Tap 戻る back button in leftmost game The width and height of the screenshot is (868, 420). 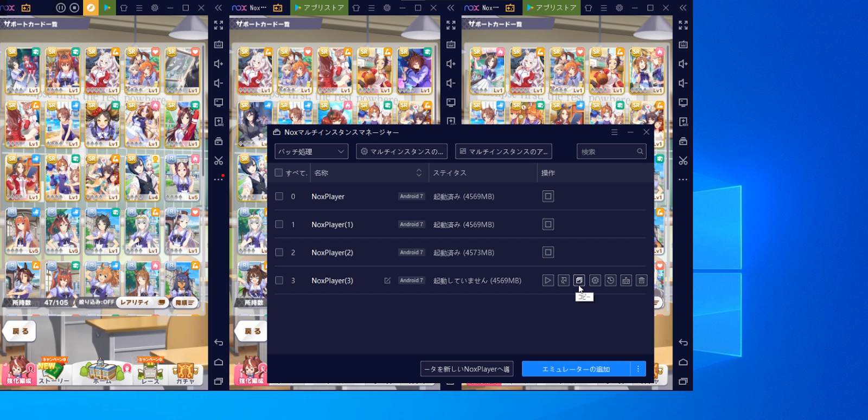click(x=20, y=331)
